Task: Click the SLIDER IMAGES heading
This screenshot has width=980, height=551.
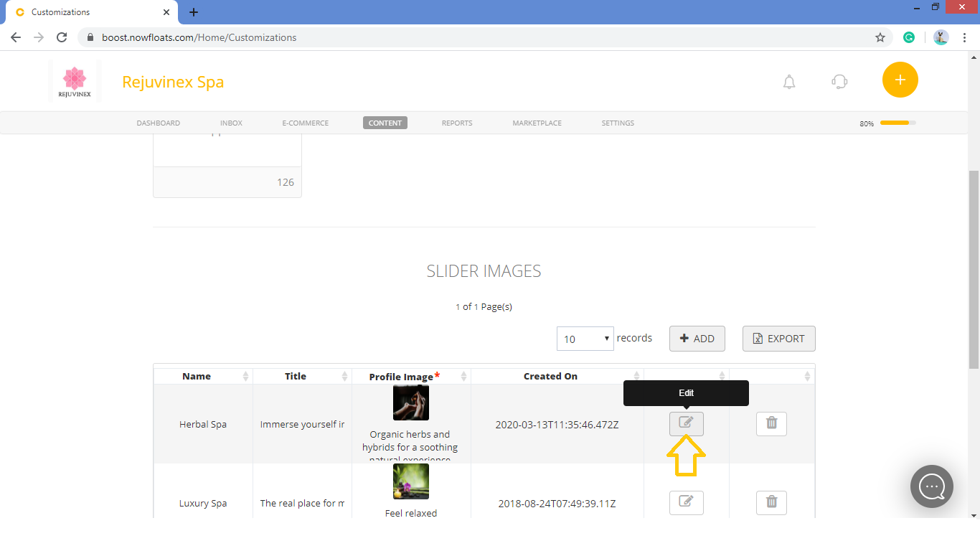Action: (x=484, y=271)
